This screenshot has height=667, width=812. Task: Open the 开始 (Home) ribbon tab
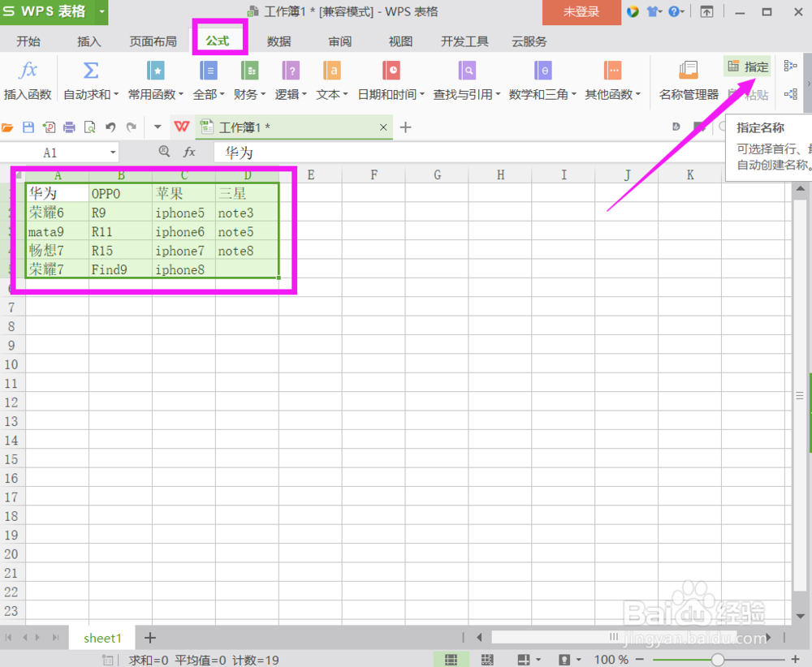28,41
